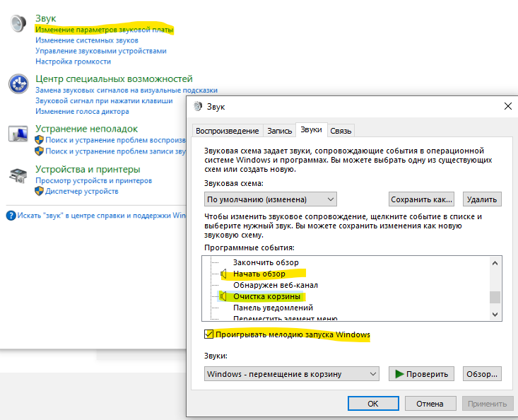518x420 pixels.
Task: Close the Звук dialog window
Action: 508,106
